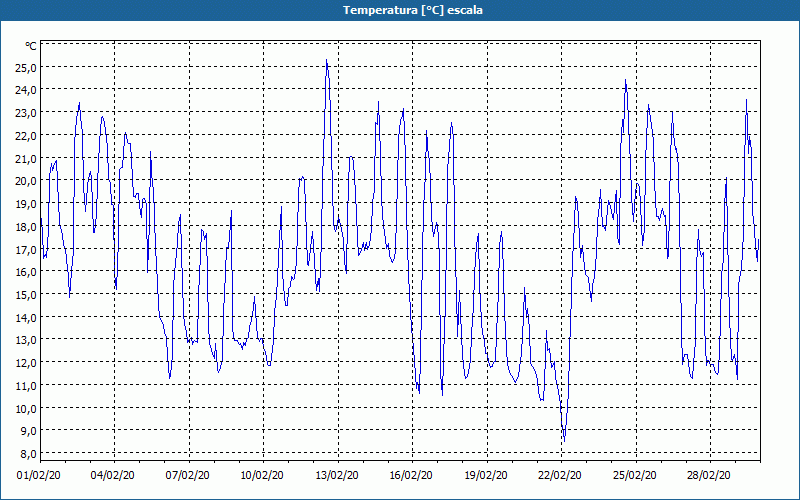The image size is (800, 500).
Task: Click the 21,0 y-axis label
Action: coord(25,159)
